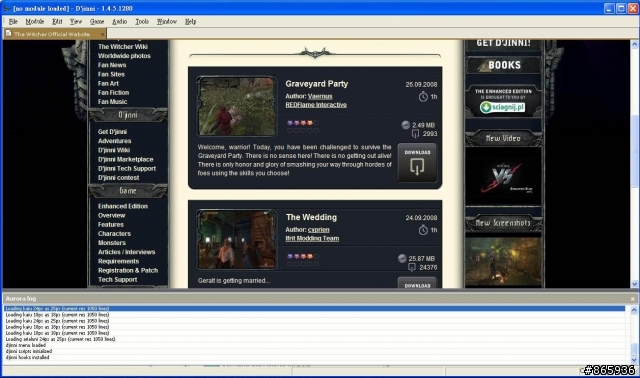Open Features link
This screenshot has width=640, height=378.
111,225
